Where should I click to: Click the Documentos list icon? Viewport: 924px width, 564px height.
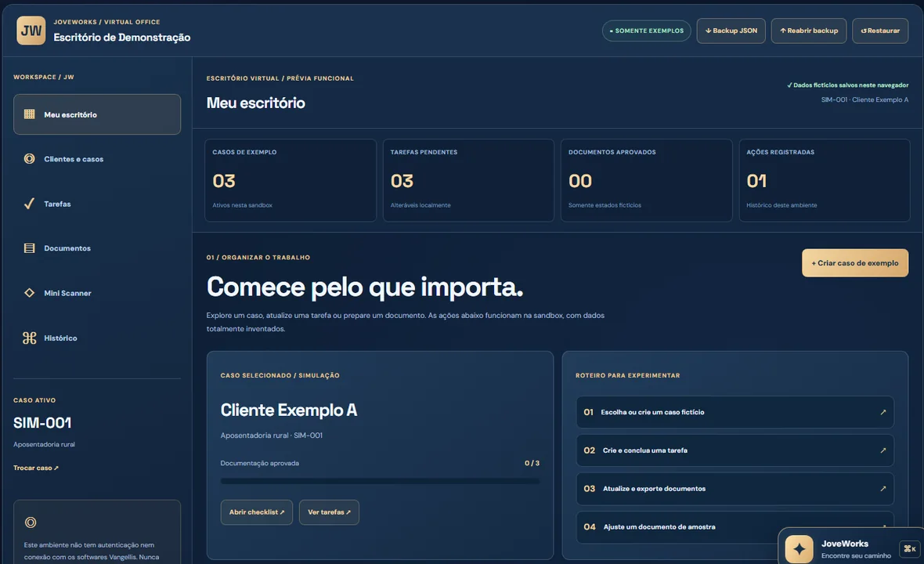pyautogui.click(x=29, y=248)
